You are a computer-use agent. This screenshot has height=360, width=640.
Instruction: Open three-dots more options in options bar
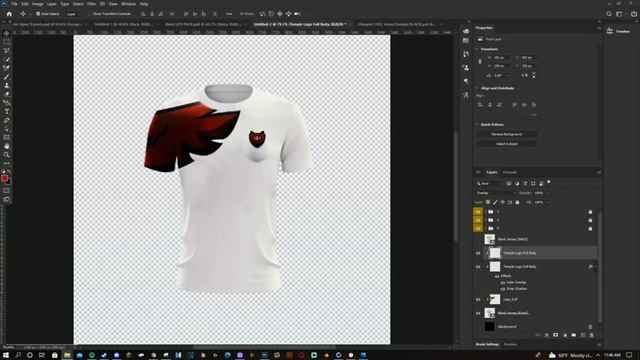pos(229,14)
